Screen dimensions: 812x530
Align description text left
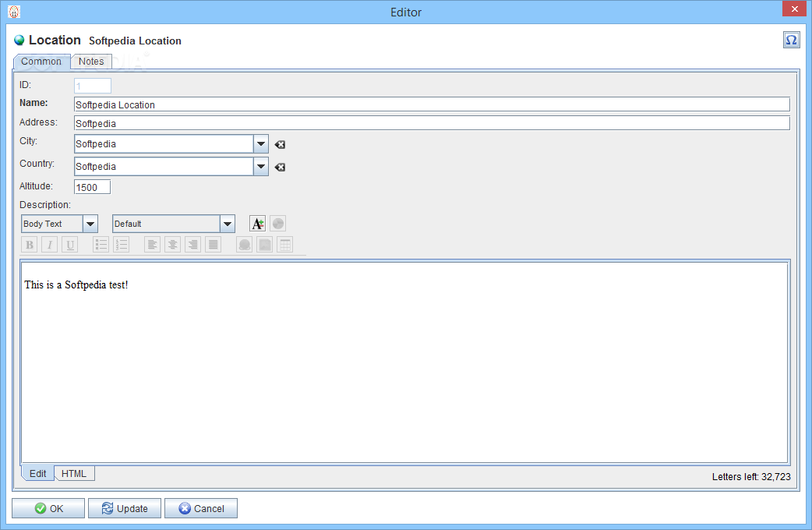152,245
